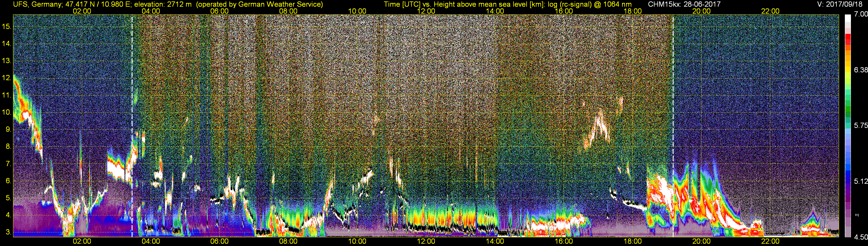
Task: Click the 4.50 color scale value
Action: [861, 237]
